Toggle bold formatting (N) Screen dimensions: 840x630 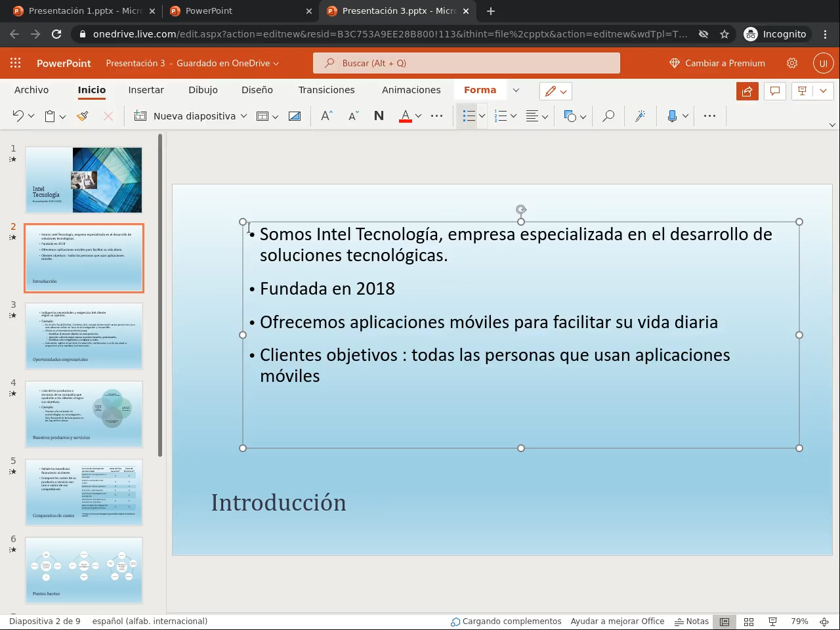coord(379,116)
